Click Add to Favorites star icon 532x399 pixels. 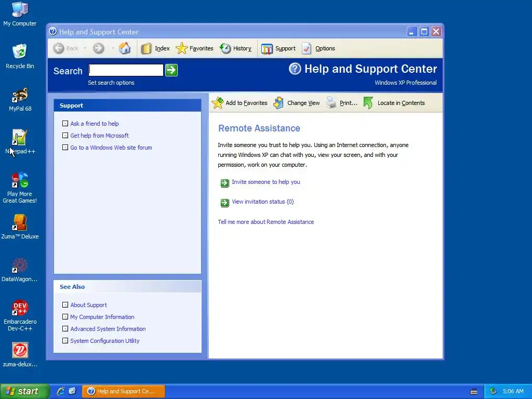pos(218,102)
